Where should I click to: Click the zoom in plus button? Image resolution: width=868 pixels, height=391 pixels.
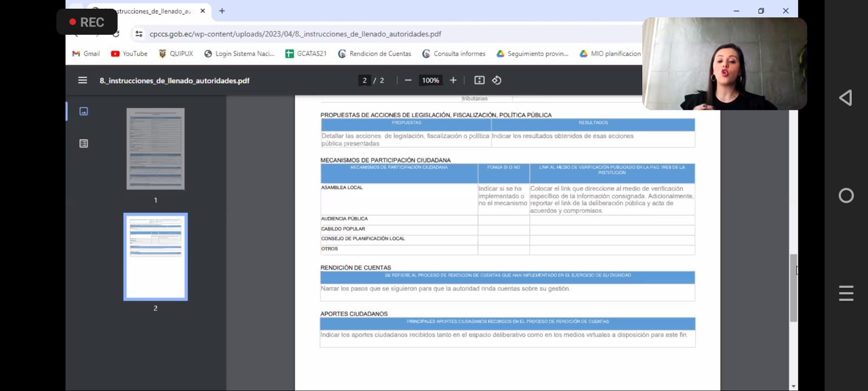click(453, 80)
